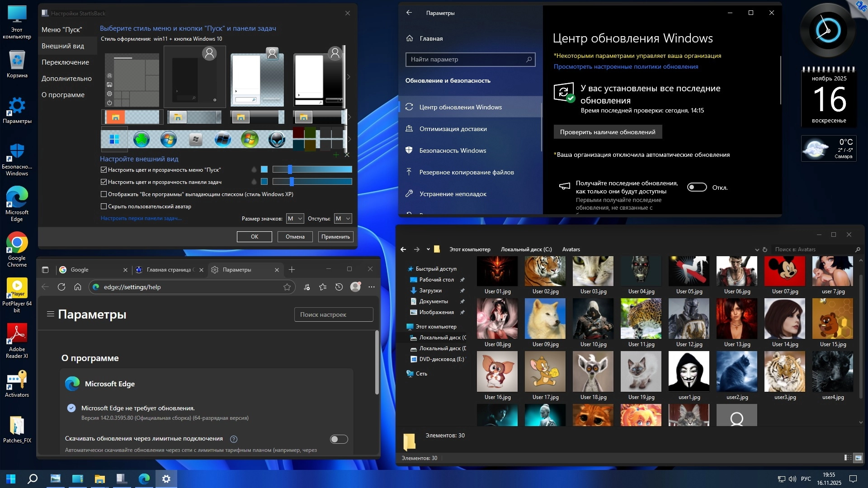Click Edge browser history icon
868x488 pixels.
339,287
